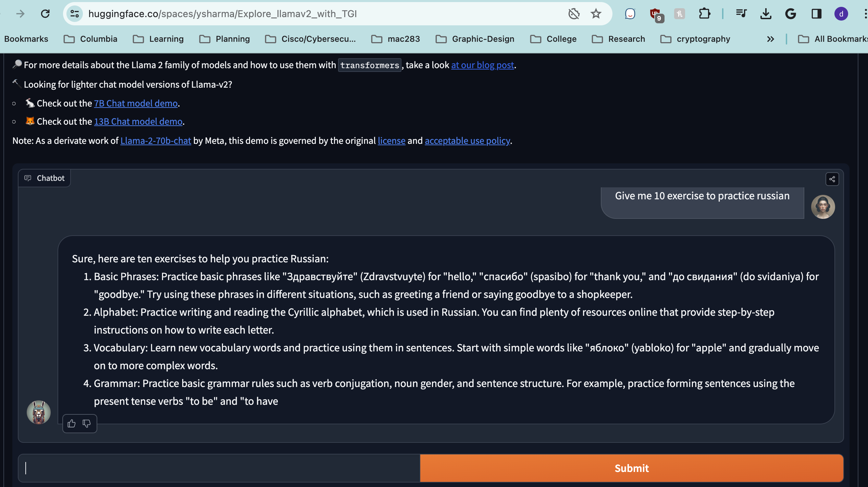
Task: Click the user message 'Give me 10 exercise'
Action: (x=702, y=196)
